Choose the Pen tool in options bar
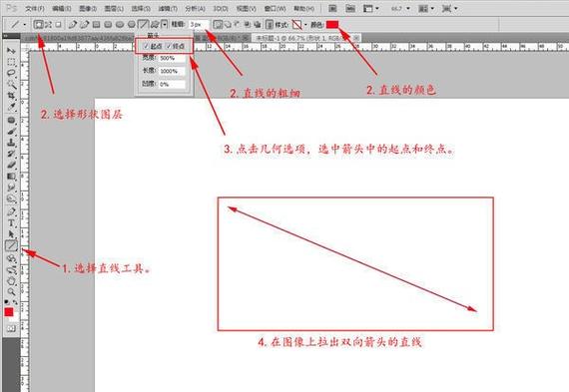Viewport: 569px width, 392px height. [x=73, y=24]
